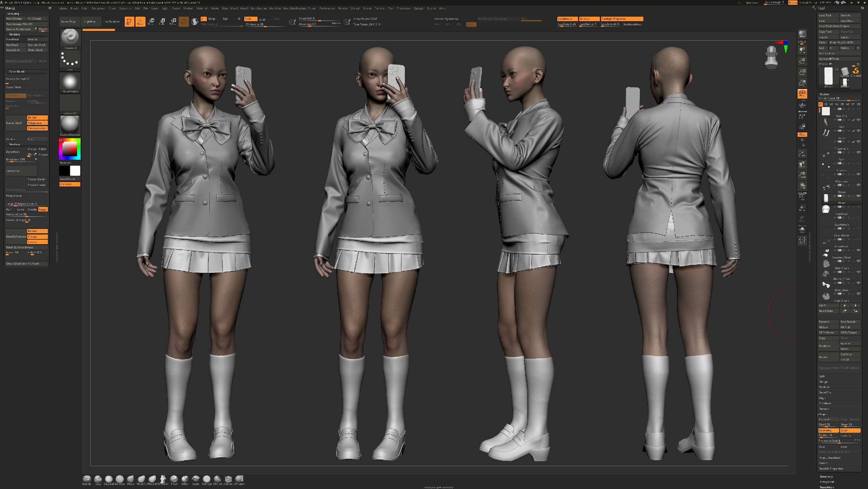The image size is (868, 489).
Task: Toggle LazyMouse option
Action: (x=567, y=19)
